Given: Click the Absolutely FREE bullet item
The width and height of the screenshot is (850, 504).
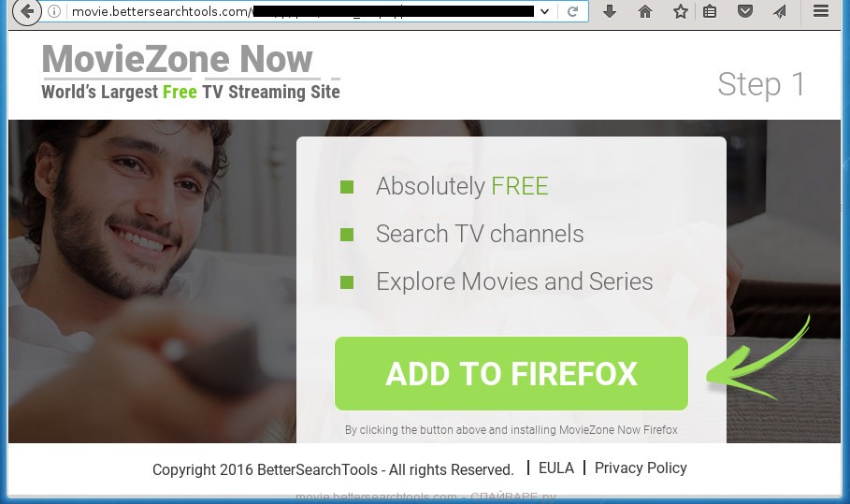Looking at the screenshot, I should coord(462,186).
